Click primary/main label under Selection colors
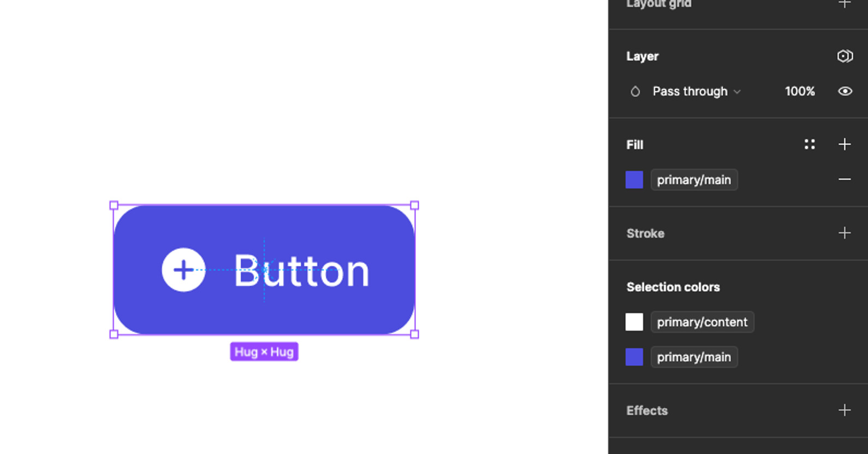Image resolution: width=868 pixels, height=454 pixels. pyautogui.click(x=694, y=357)
